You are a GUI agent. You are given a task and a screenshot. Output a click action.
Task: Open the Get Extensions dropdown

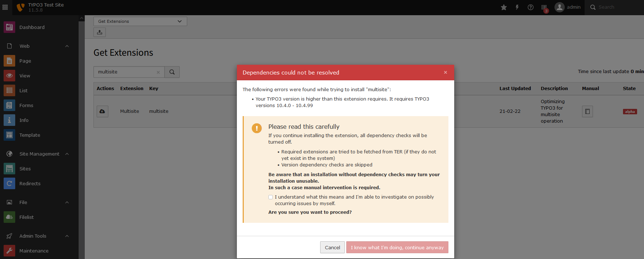140,21
